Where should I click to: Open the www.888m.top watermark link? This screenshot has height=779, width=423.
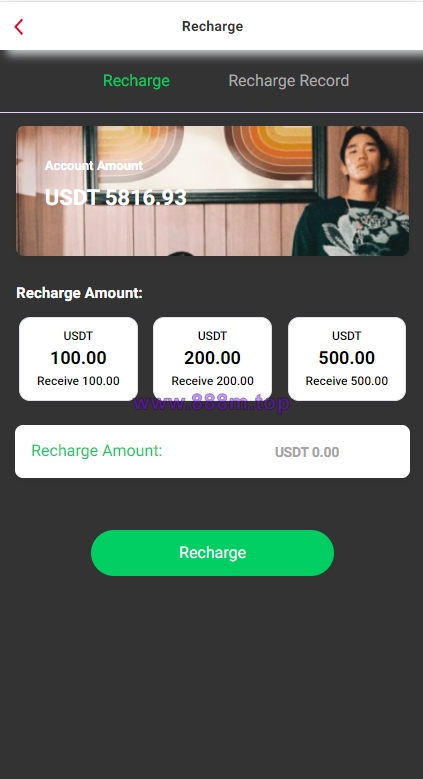(x=211, y=403)
